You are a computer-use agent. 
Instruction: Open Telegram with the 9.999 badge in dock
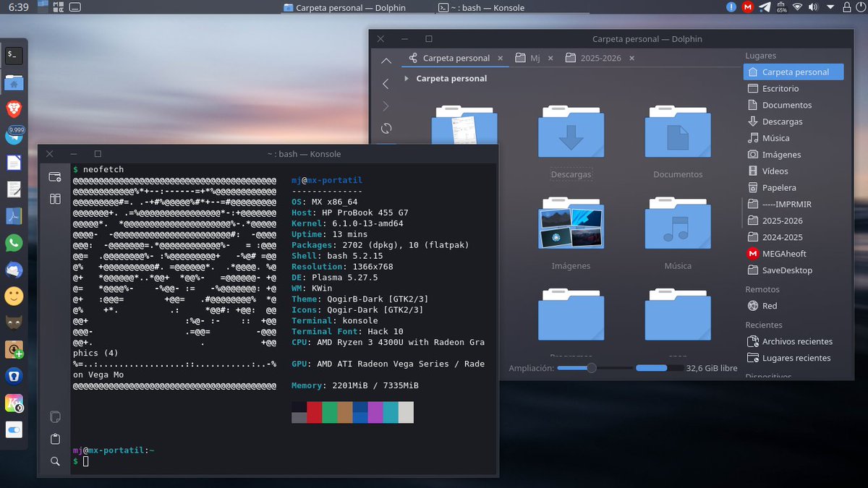click(14, 135)
